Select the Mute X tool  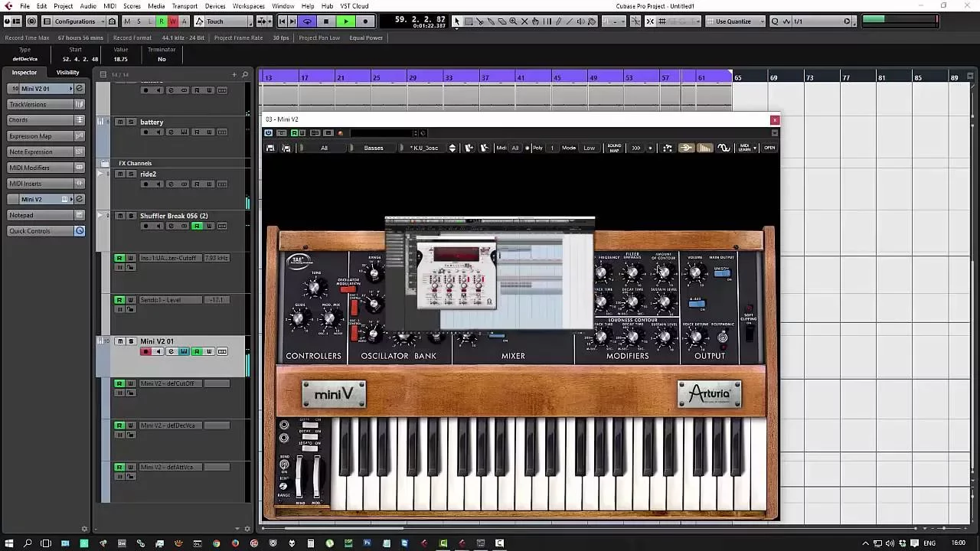(524, 21)
